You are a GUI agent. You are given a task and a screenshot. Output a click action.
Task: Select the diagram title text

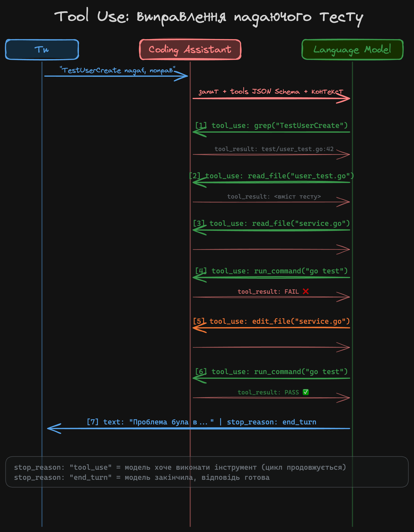click(x=208, y=17)
